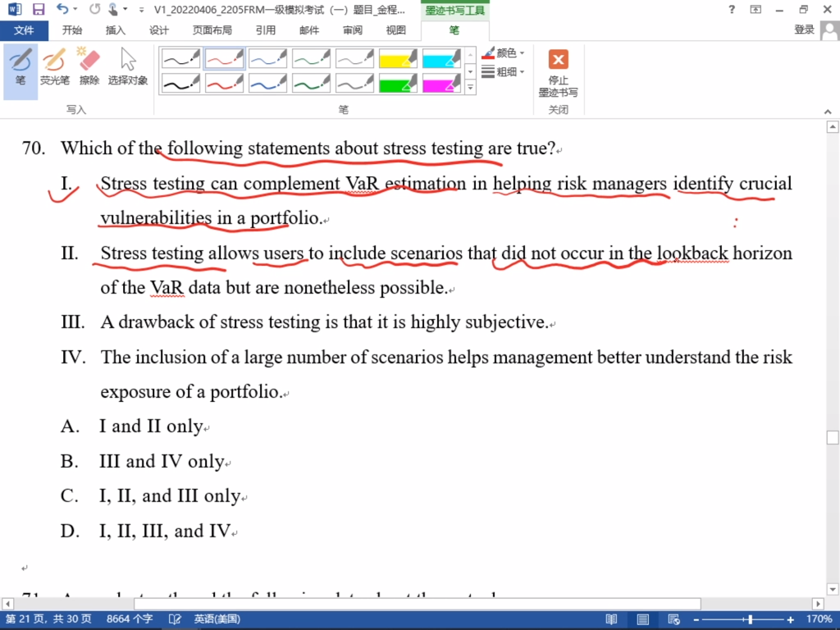840x630 pixels.
Task: Click the 170% zoom level button
Action: [x=819, y=619]
